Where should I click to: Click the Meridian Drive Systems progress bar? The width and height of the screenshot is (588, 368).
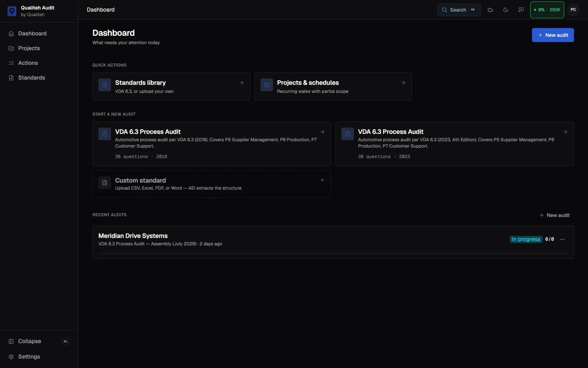(333, 254)
